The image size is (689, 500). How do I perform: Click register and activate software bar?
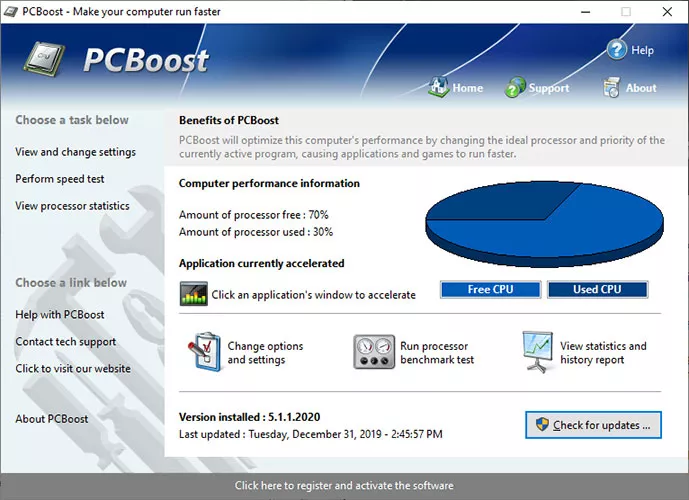click(x=344, y=486)
